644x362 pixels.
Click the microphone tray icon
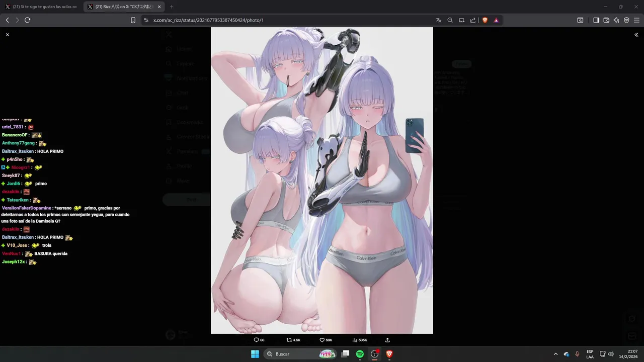(577, 354)
